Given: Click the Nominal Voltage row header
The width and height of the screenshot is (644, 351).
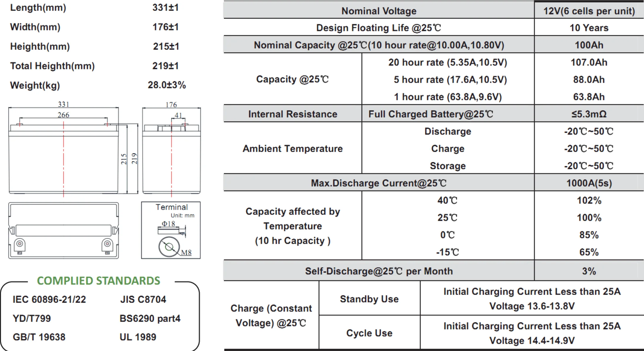Looking at the screenshot, I should (x=379, y=11).
